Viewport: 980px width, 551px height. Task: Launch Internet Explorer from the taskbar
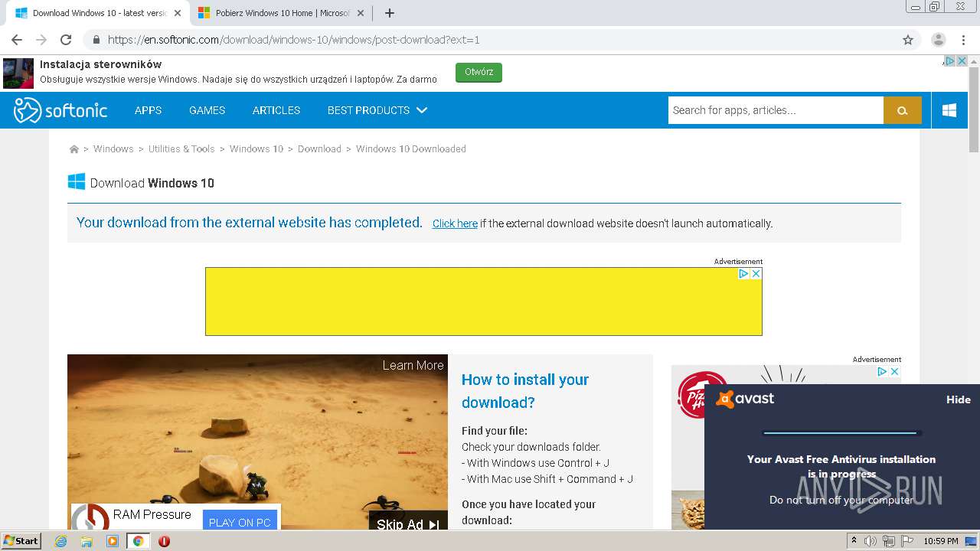[60, 541]
